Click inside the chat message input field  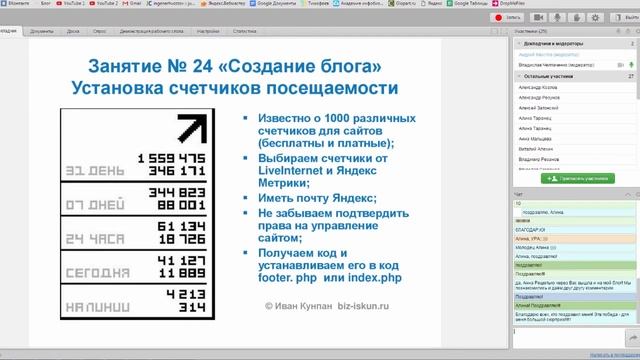click(x=569, y=338)
